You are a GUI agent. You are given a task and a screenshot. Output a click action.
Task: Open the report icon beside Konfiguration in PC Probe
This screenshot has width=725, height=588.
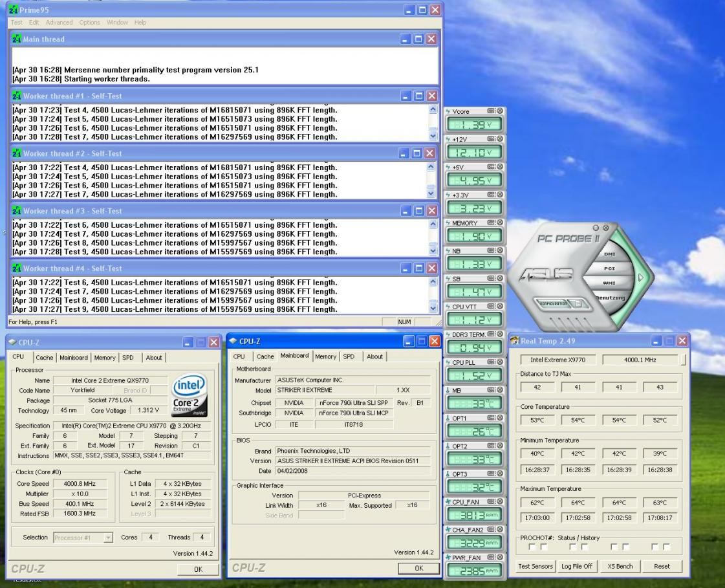pyautogui.click(x=578, y=303)
